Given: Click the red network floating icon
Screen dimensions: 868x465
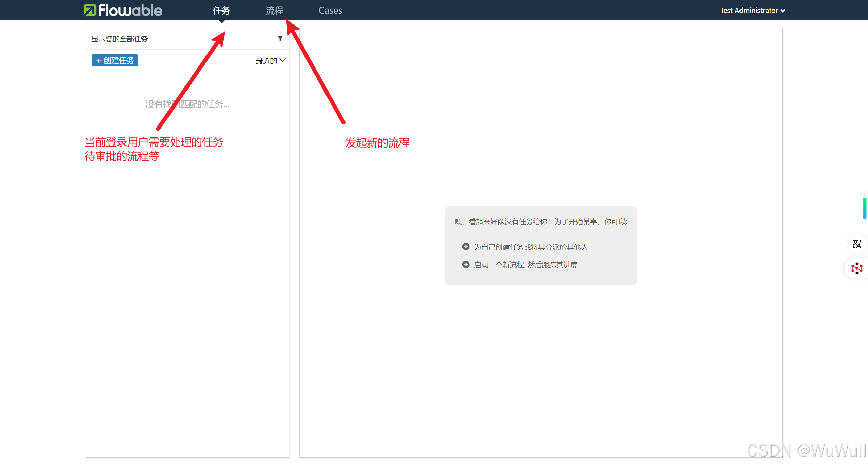Looking at the screenshot, I should click(x=857, y=268).
